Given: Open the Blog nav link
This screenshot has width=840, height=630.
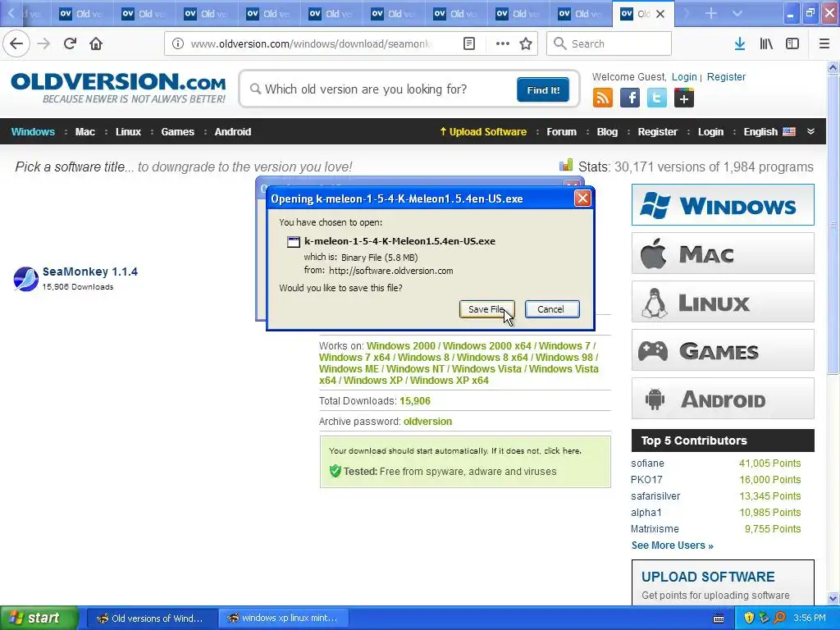Looking at the screenshot, I should coord(607,132).
